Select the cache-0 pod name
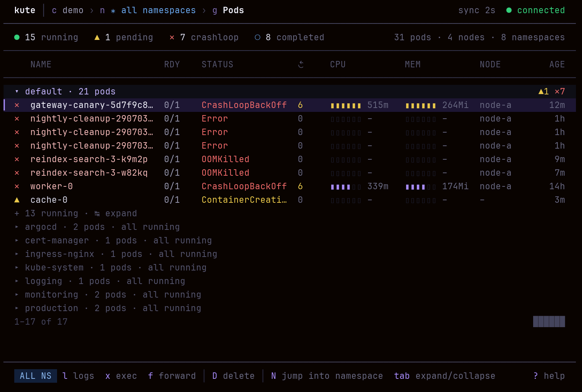This screenshot has width=582, height=392. point(49,200)
